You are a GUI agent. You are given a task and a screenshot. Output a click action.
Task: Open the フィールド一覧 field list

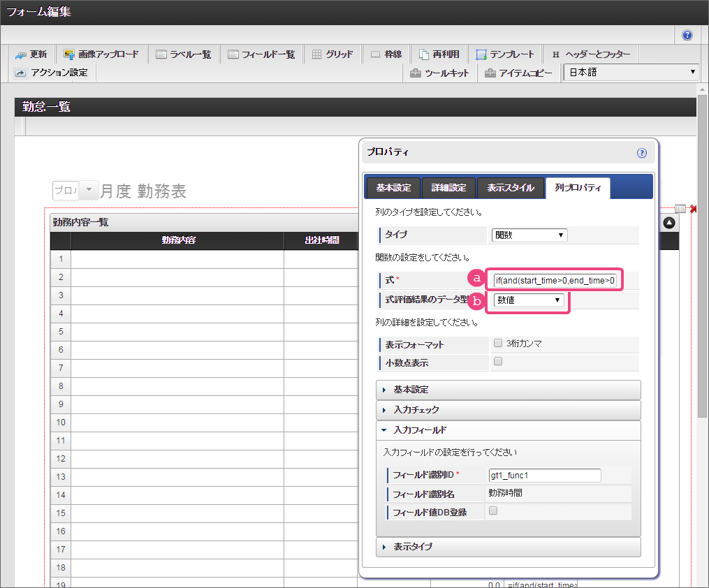261,54
